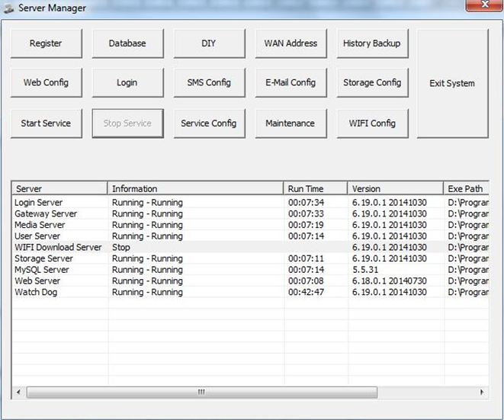Open the Database settings
This screenshot has height=420, width=504.
coord(127,43)
